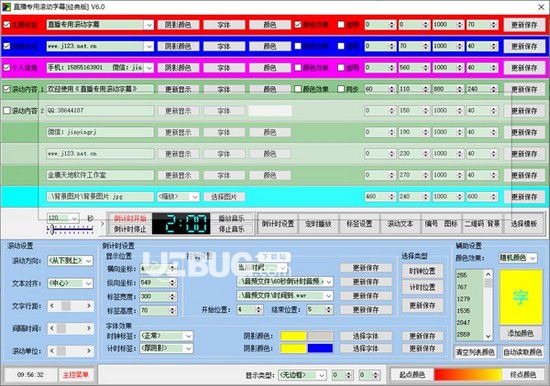Open the 直播专用滚动字幕 dropdown in red row
The image size is (550, 386).
[x=149, y=25]
